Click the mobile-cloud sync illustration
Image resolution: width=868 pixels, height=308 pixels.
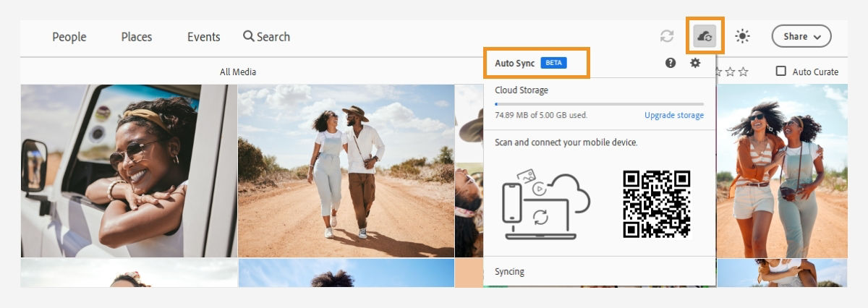point(546,205)
